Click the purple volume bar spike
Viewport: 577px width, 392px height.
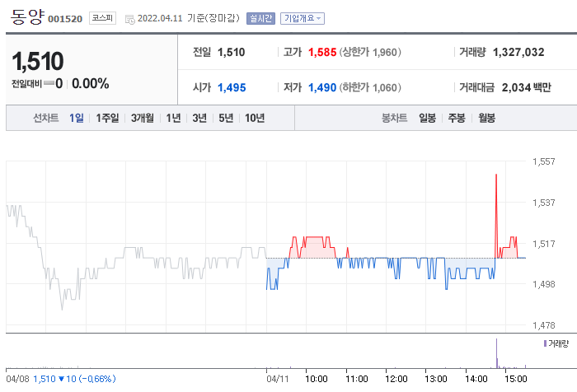coord(496,353)
